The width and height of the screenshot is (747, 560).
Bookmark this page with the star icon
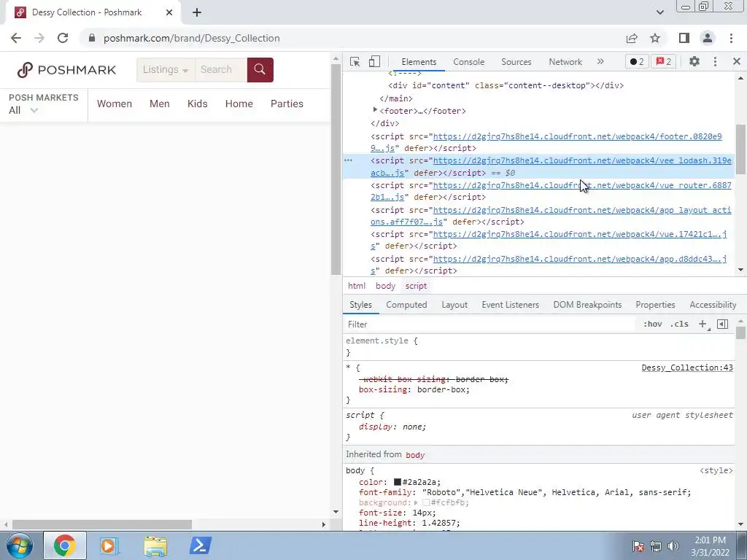point(655,38)
